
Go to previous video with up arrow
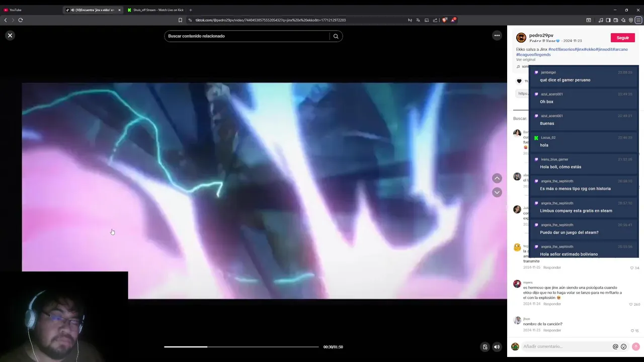[497, 178]
